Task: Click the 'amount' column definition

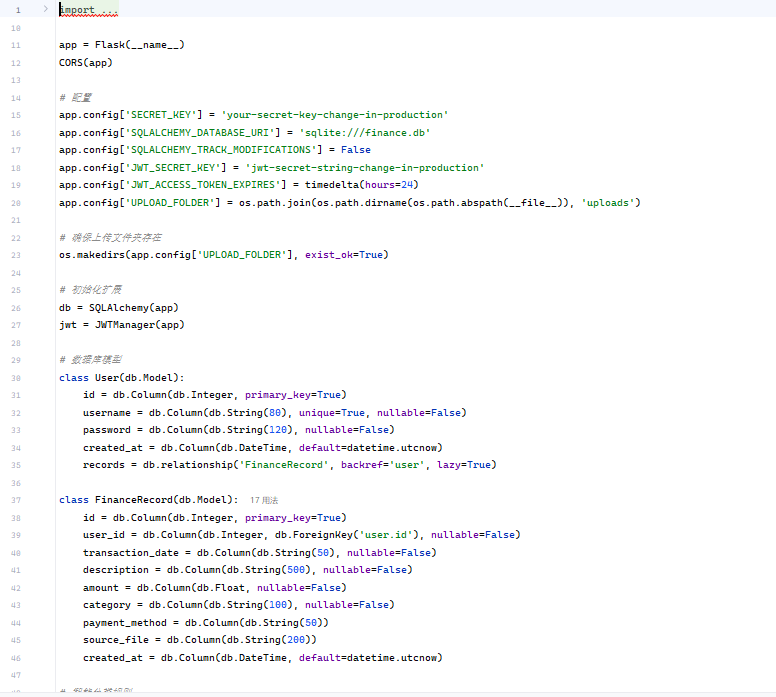Action: pyautogui.click(x=215, y=588)
